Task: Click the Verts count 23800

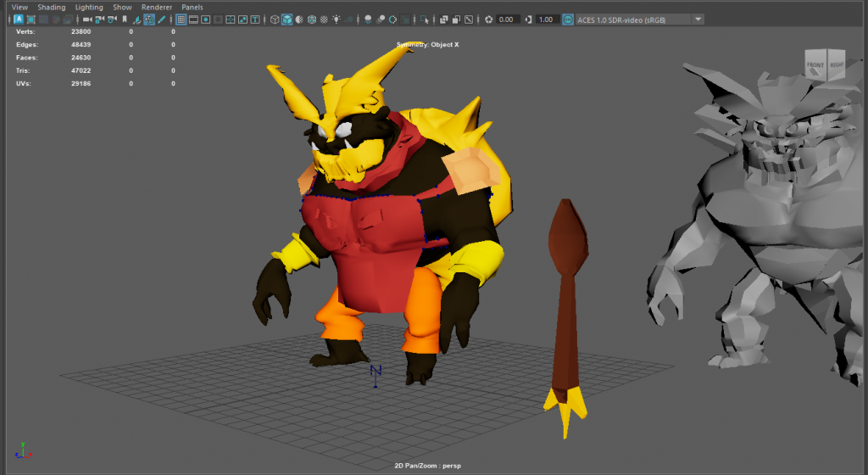Action: tap(81, 31)
